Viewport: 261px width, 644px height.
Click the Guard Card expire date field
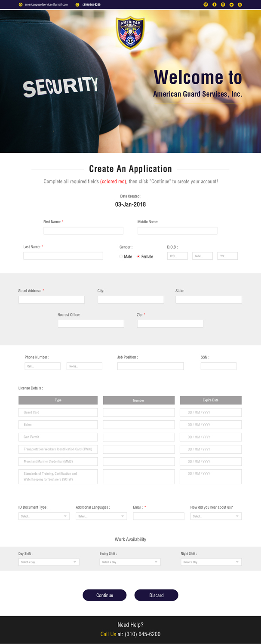click(211, 413)
